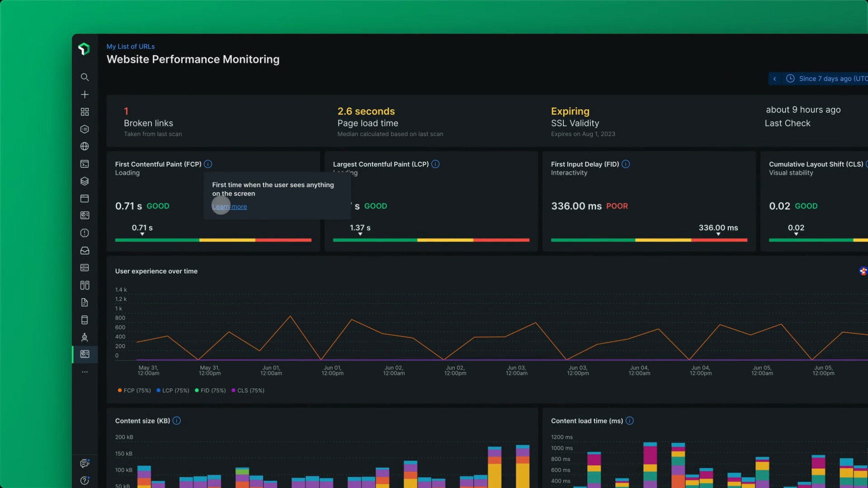Toggle the LCP (75%) legend series
Screen dimensions: 868x488
click(x=173, y=390)
